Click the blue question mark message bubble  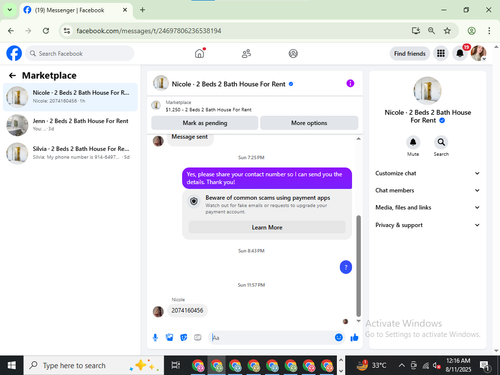click(346, 267)
